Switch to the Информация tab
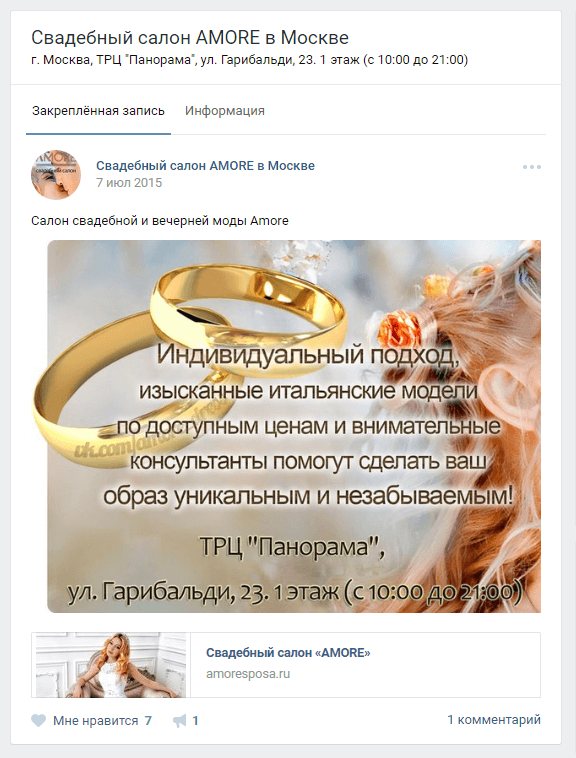This screenshot has height=758, width=576. click(225, 111)
